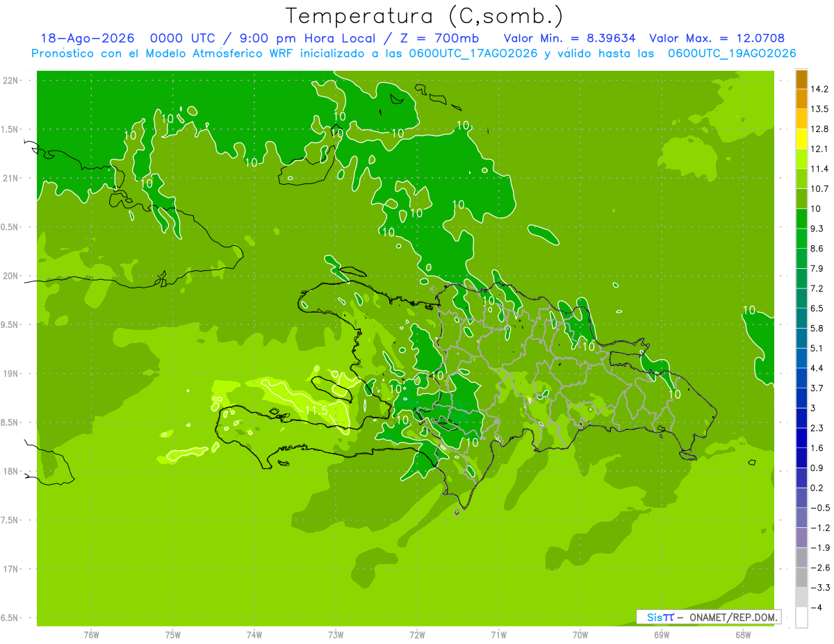This screenshot has height=644, width=834.
Task: Click the '76W' longitude label
Action: pyautogui.click(x=91, y=636)
